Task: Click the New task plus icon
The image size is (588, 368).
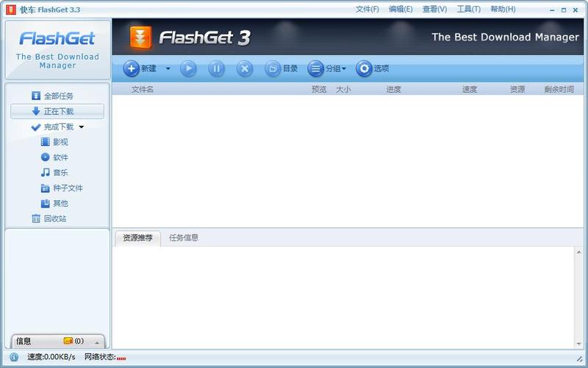Action: (x=132, y=68)
